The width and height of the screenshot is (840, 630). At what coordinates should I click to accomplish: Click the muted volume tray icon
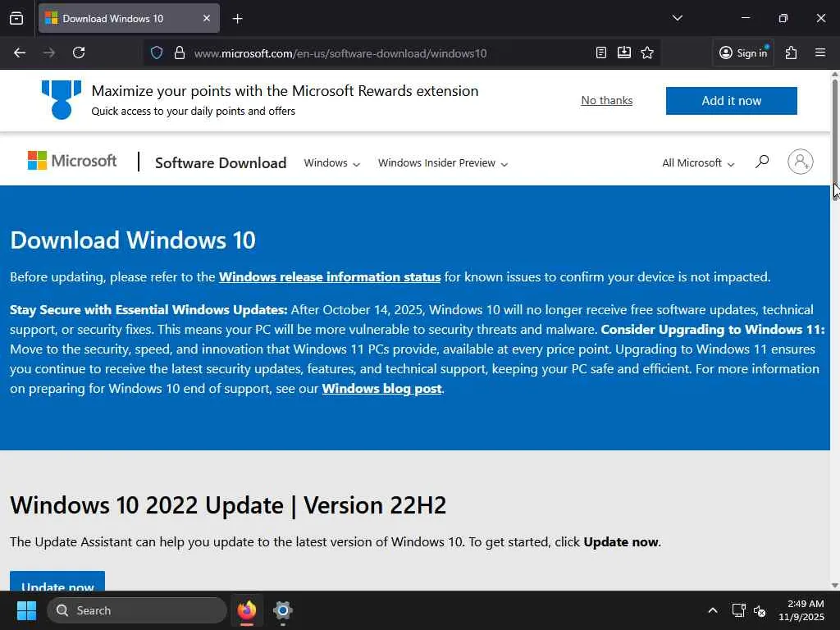pyautogui.click(x=760, y=610)
